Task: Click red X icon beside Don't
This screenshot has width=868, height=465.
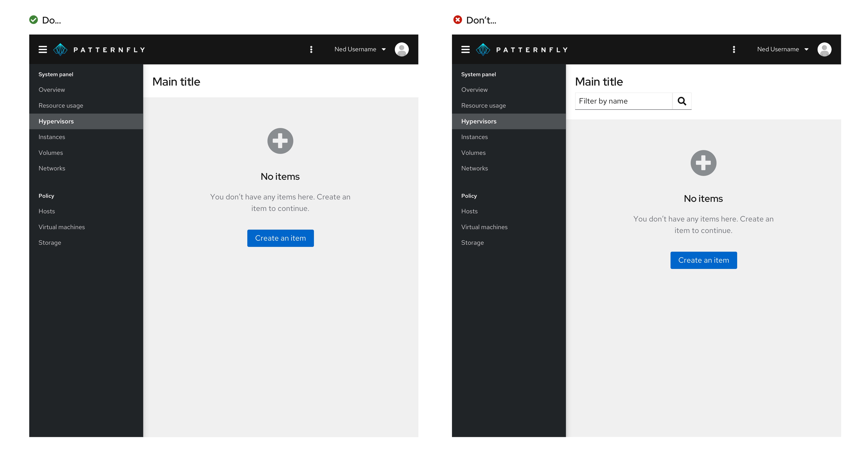Action: 457,20
